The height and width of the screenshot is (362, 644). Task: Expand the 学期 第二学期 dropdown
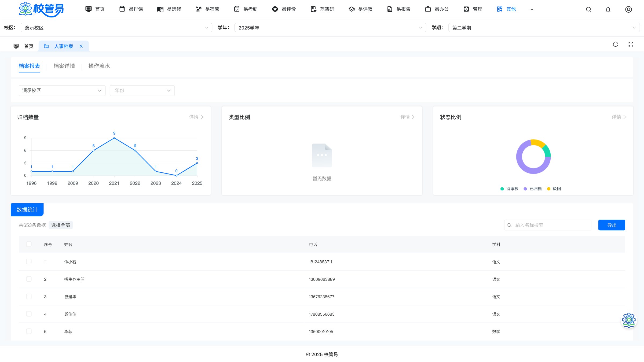click(x=544, y=28)
